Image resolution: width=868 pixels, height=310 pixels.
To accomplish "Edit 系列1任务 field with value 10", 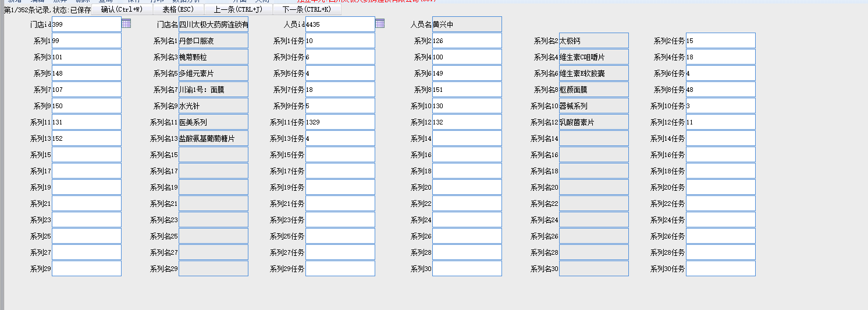I will (x=340, y=41).
